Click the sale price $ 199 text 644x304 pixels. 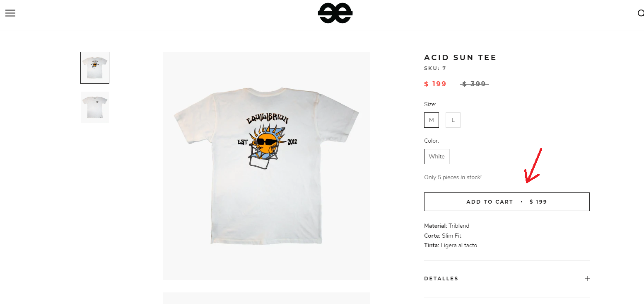435,84
